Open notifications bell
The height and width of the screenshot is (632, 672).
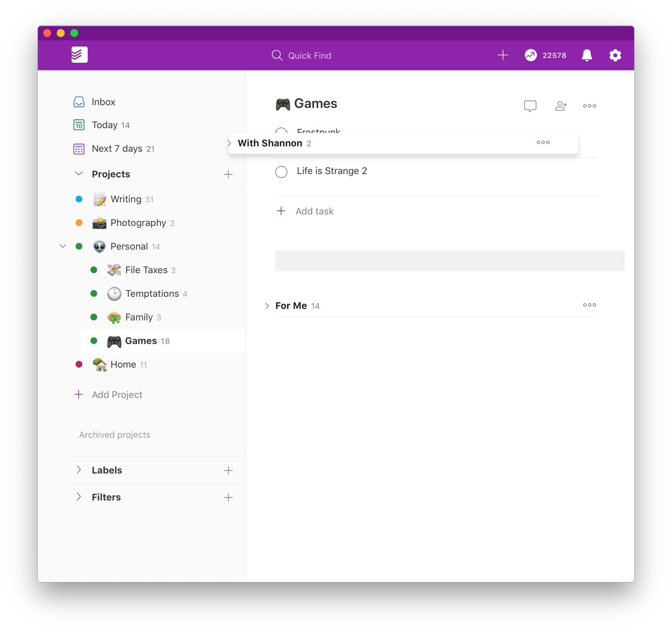coord(587,55)
